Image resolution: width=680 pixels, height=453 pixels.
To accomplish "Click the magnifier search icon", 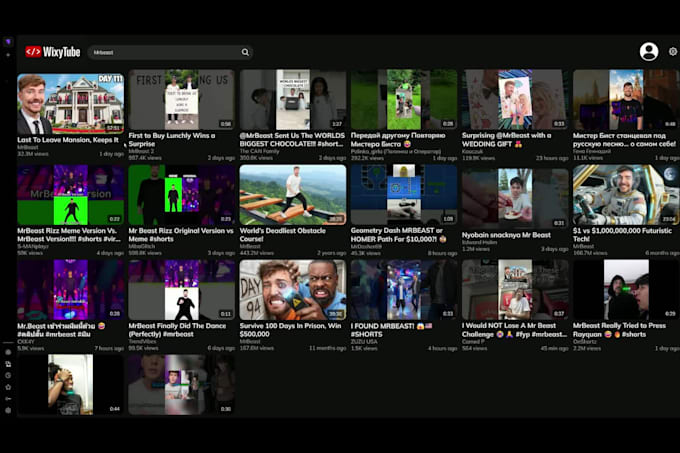I will [x=245, y=52].
